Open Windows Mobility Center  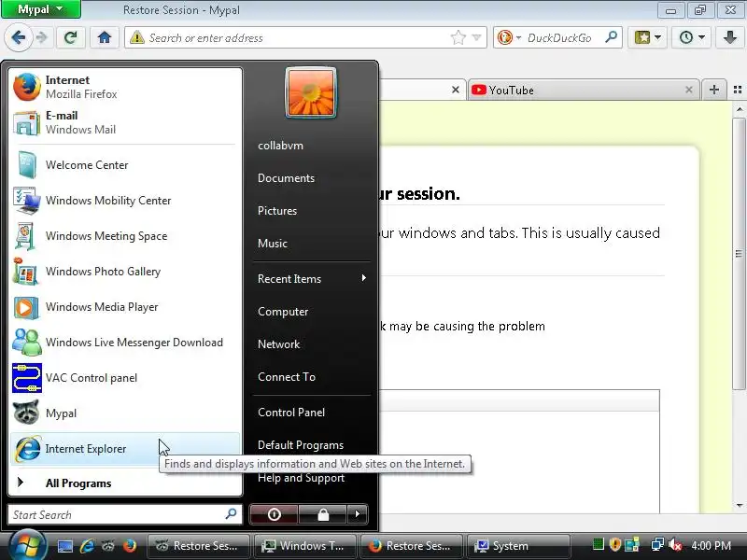click(125, 201)
